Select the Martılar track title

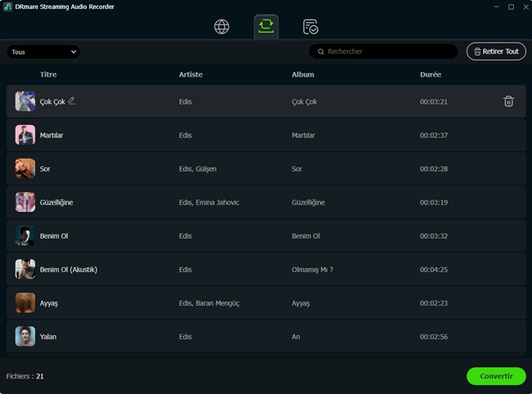point(52,135)
